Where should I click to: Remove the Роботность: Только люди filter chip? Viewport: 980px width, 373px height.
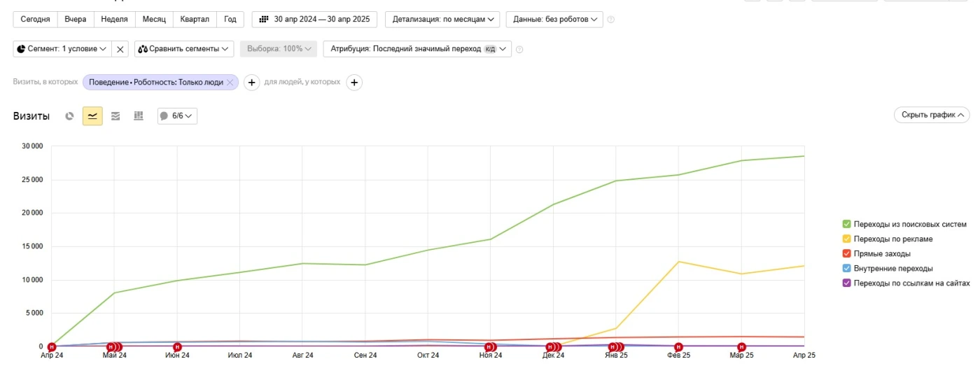[230, 83]
